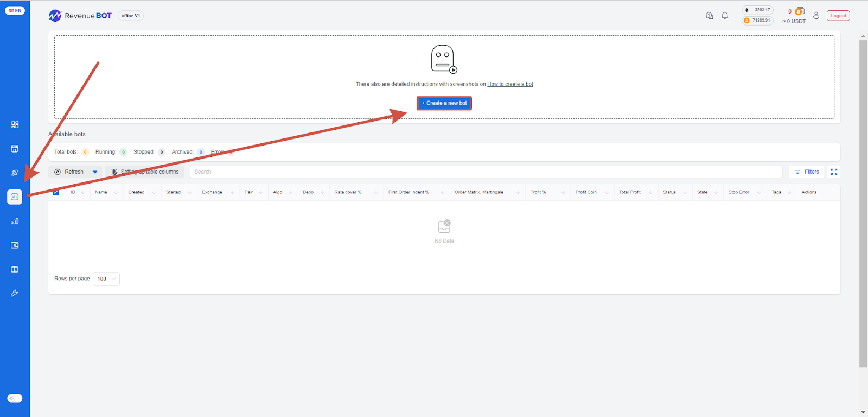Toggle the table fullscreen expand icon
Screen dimensions: 868x417
[834, 172]
